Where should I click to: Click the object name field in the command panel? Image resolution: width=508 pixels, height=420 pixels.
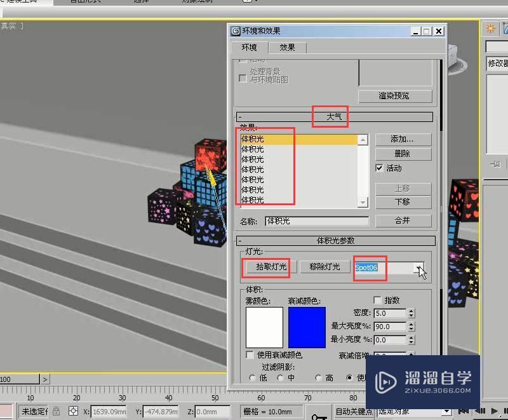[x=497, y=47]
